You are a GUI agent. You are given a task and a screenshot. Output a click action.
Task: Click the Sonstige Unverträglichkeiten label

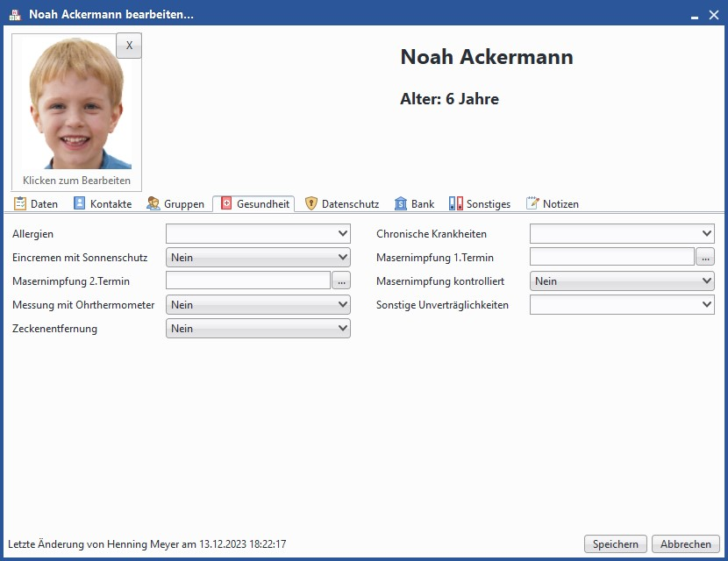click(x=442, y=305)
